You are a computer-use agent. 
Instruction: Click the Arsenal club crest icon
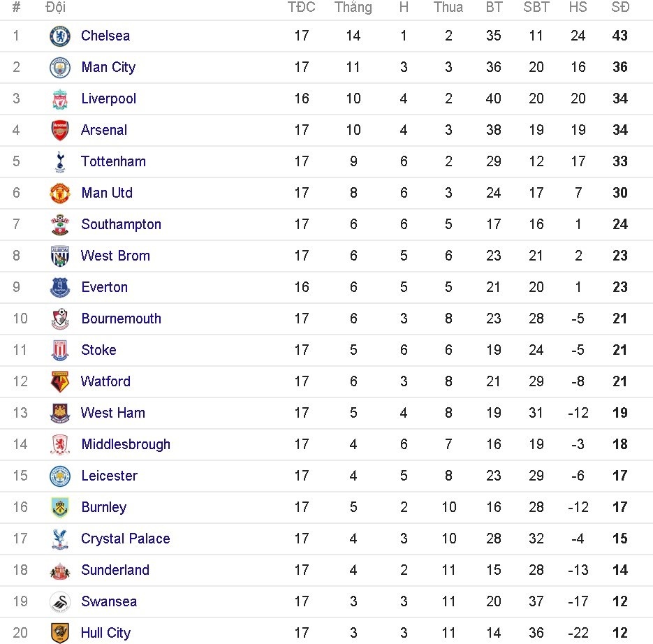click(x=60, y=130)
